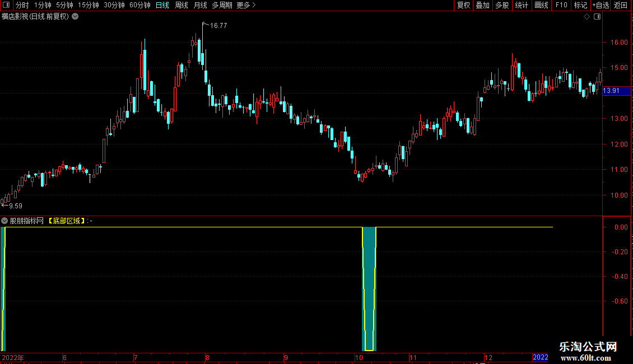Select the 5分钟 period
The image size is (633, 364).
tap(64, 5)
